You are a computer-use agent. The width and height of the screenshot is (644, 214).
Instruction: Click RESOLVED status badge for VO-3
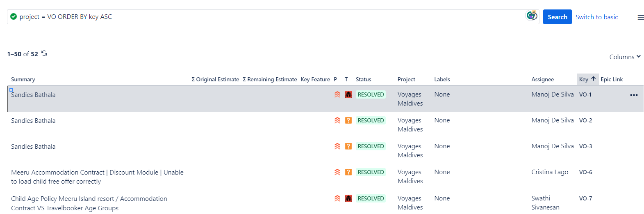tap(371, 146)
